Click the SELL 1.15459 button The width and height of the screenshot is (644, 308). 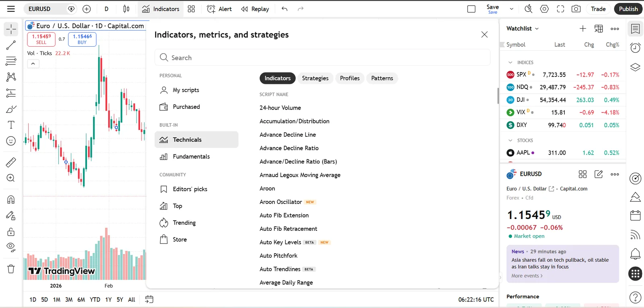click(x=41, y=39)
